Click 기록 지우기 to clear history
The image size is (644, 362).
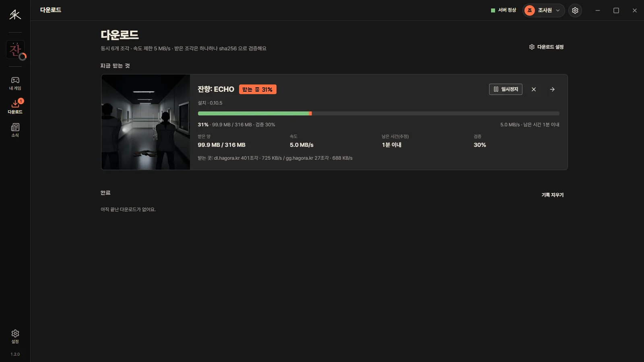pos(553,195)
